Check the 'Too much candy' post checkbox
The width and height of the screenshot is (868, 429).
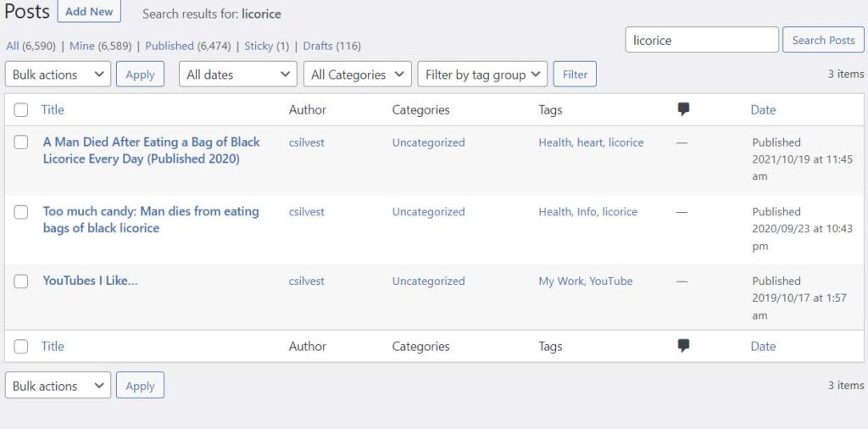coord(21,212)
